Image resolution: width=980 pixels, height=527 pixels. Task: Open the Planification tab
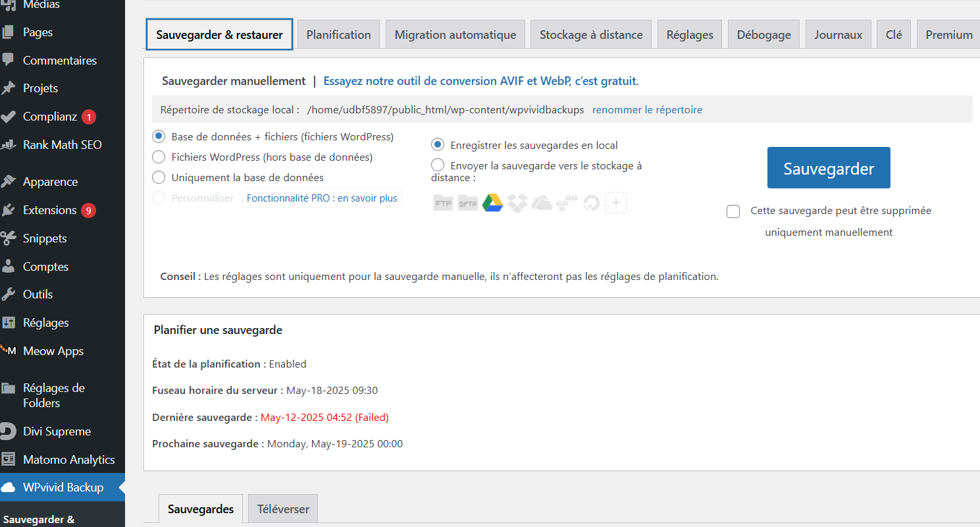coord(338,34)
